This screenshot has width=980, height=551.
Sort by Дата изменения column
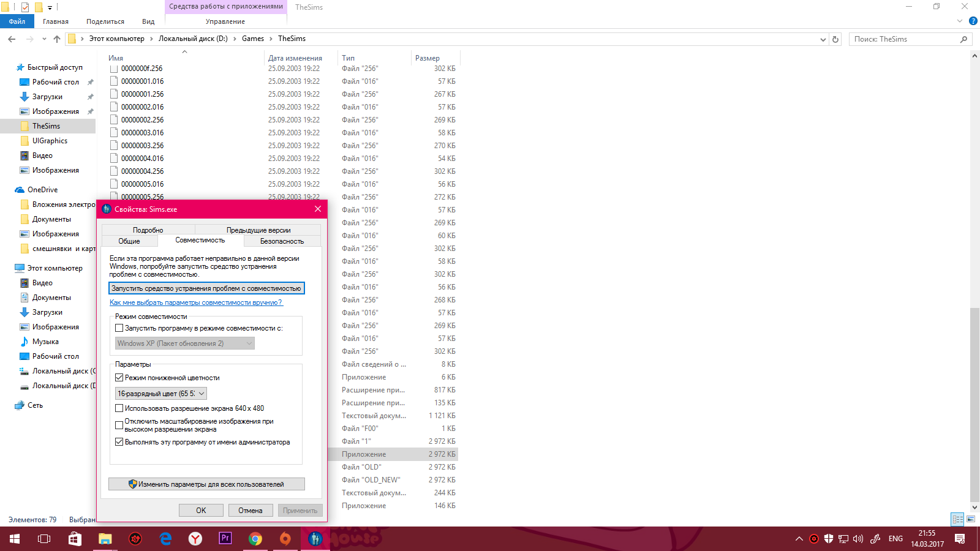click(295, 58)
